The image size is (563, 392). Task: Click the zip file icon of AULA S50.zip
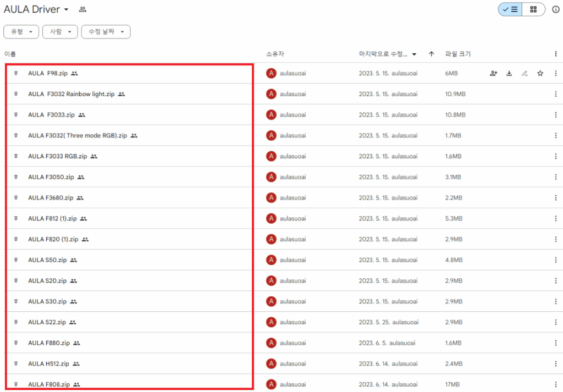(x=16, y=260)
